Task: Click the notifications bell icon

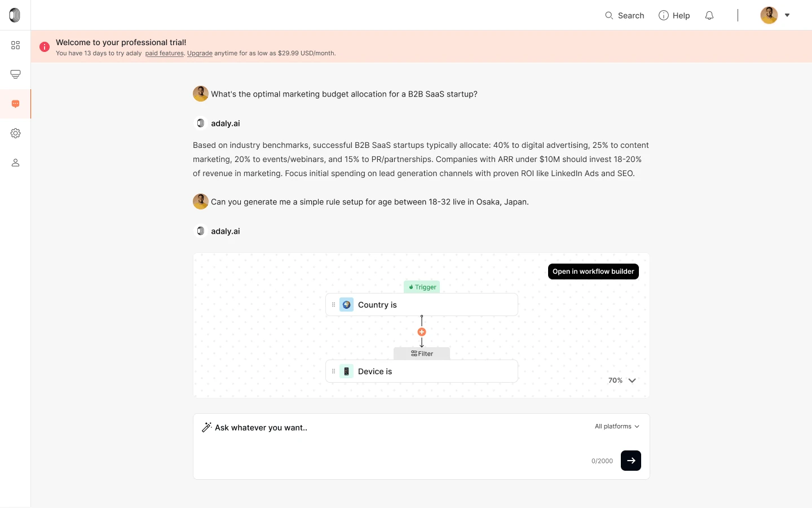Action: click(709, 16)
